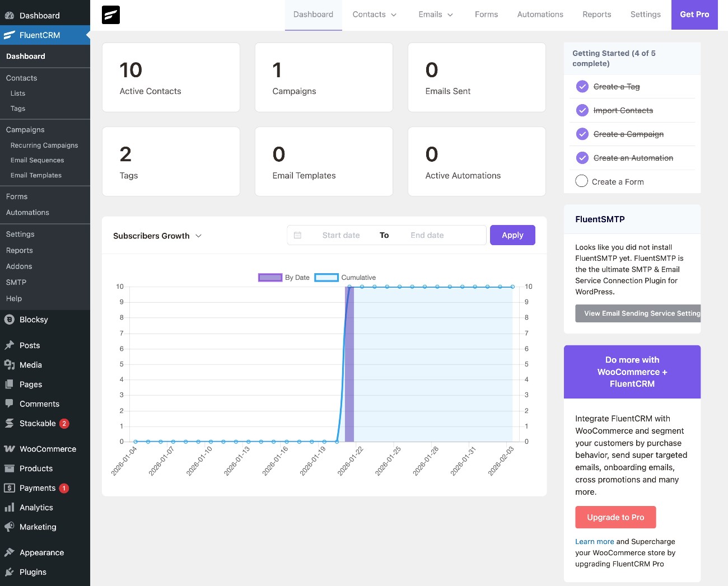Toggle the Create an Automation checkmark
The width and height of the screenshot is (728, 586).
click(582, 158)
